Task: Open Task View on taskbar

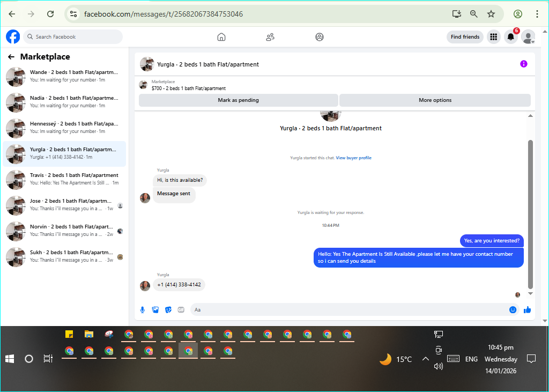Action: click(48, 359)
